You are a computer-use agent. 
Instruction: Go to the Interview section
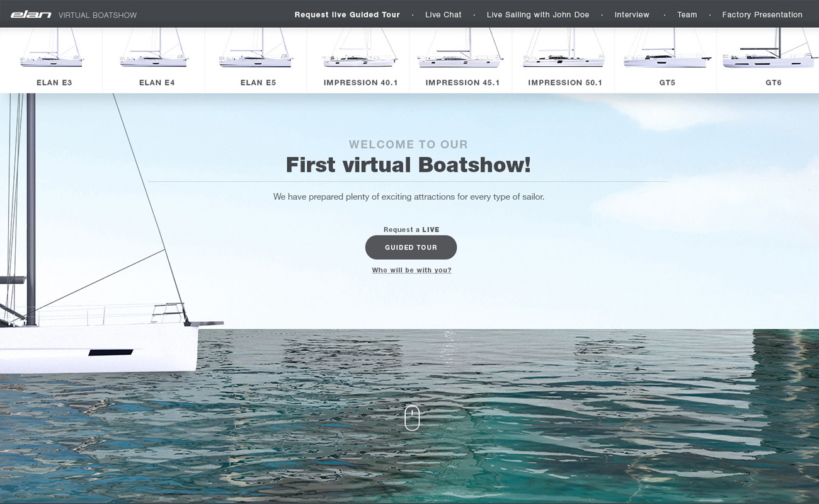pos(632,14)
